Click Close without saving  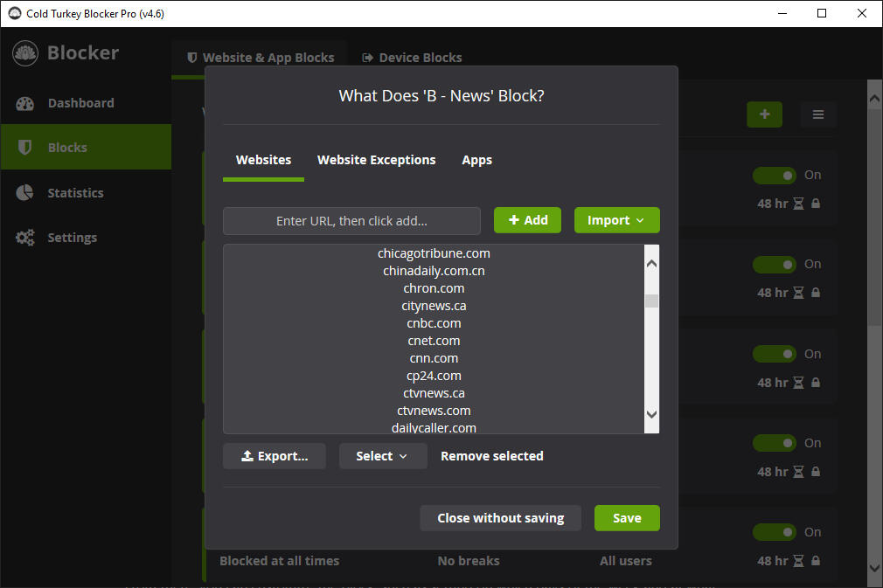click(x=500, y=518)
